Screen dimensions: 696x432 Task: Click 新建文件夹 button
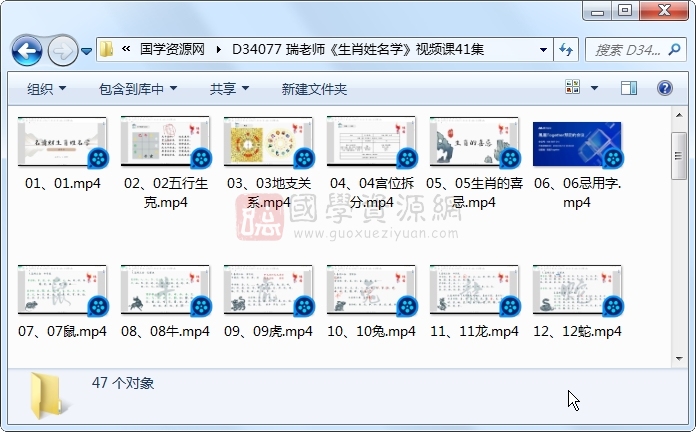(314, 89)
